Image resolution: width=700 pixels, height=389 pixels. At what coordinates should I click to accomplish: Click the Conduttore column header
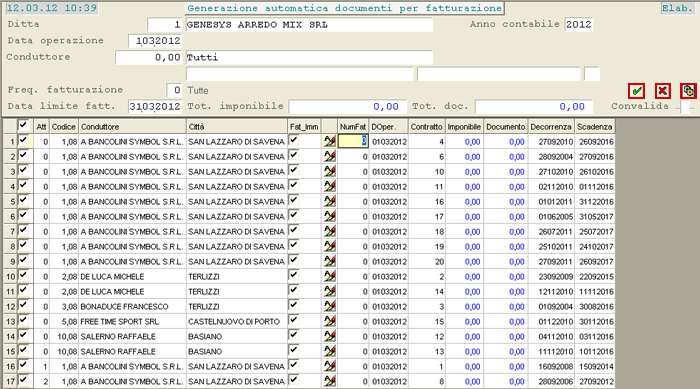click(x=132, y=127)
